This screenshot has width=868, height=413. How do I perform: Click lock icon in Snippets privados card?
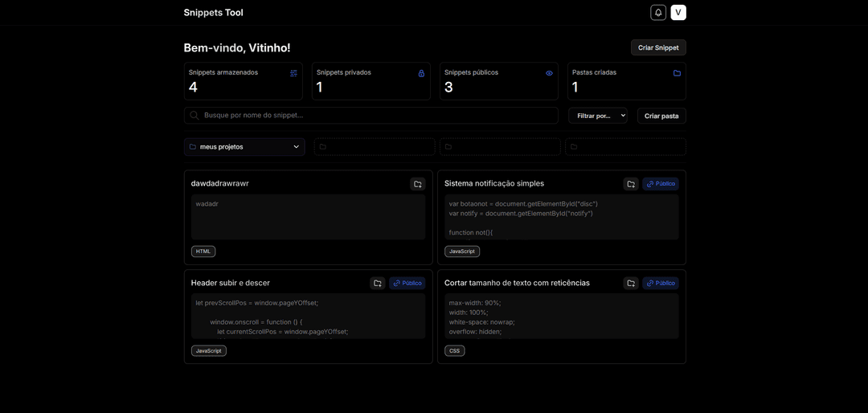pos(421,73)
